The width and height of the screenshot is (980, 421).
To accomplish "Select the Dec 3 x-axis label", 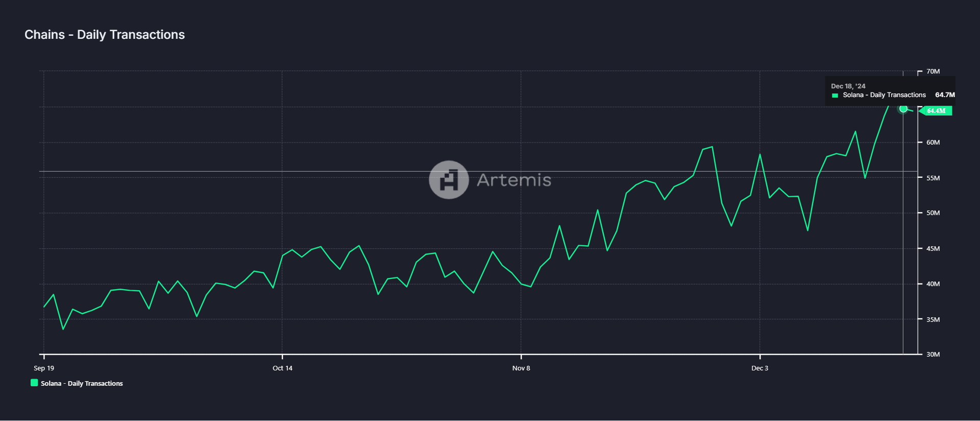I will [x=759, y=368].
